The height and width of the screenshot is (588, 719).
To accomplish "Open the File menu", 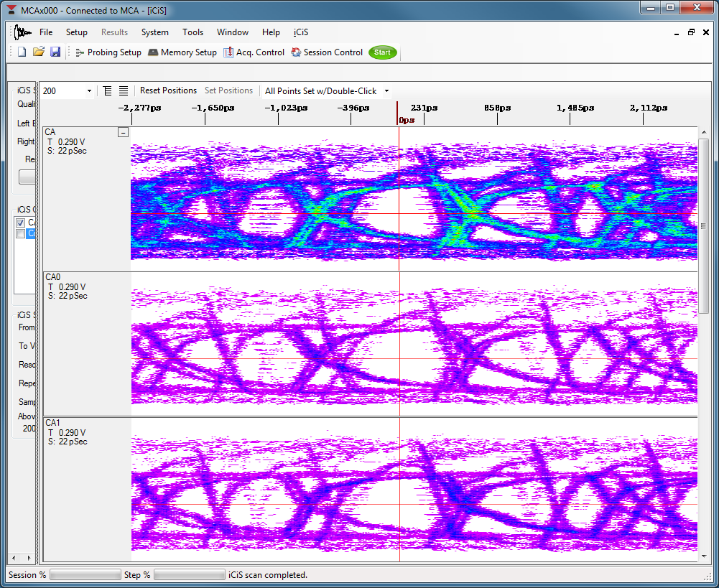I will (46, 32).
